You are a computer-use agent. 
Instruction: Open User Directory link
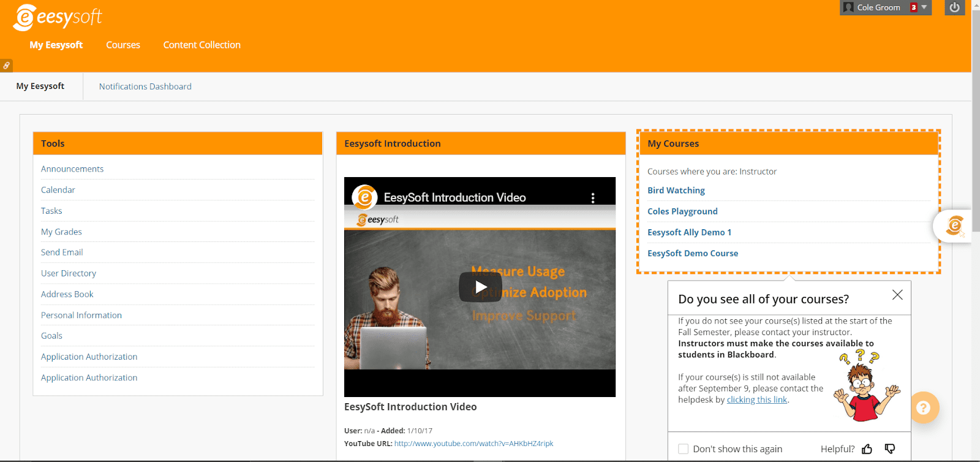69,273
